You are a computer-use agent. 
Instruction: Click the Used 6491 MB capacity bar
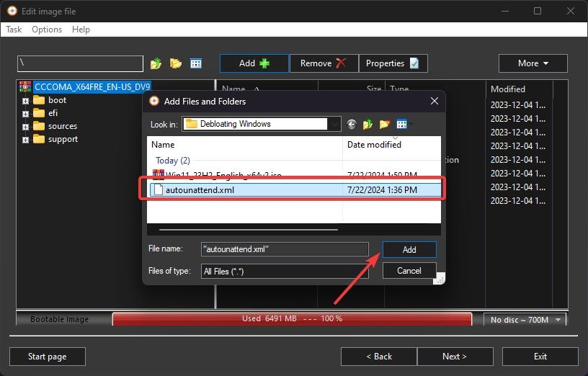292,318
